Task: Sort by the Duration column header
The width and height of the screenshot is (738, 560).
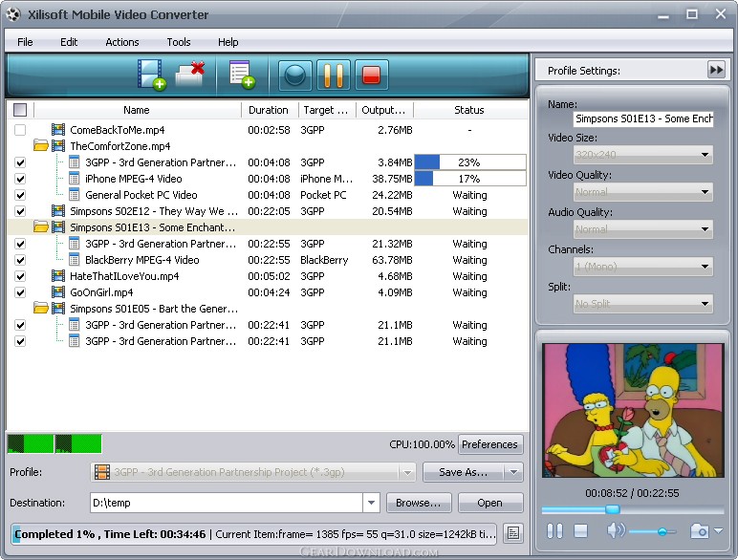Action: tap(270, 110)
